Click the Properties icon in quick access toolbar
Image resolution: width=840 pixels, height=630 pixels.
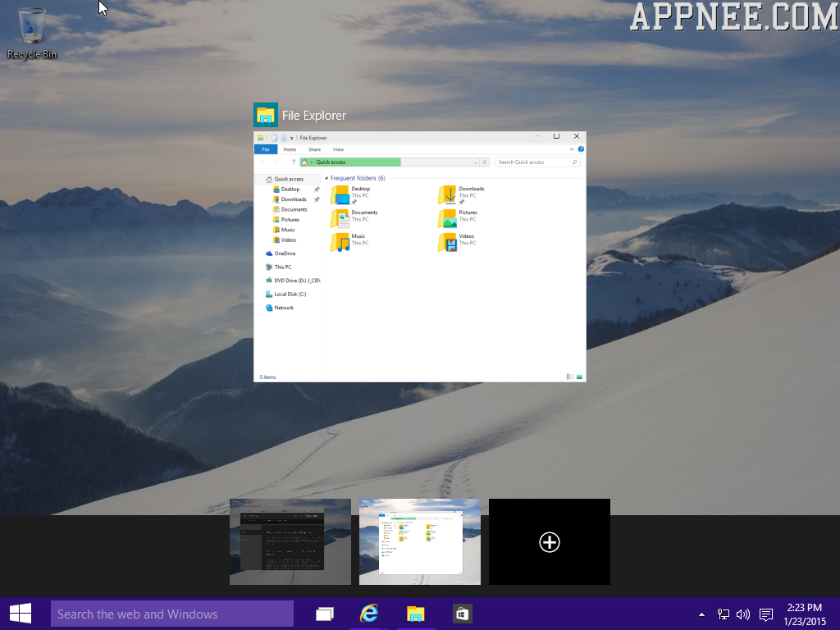tap(274, 138)
